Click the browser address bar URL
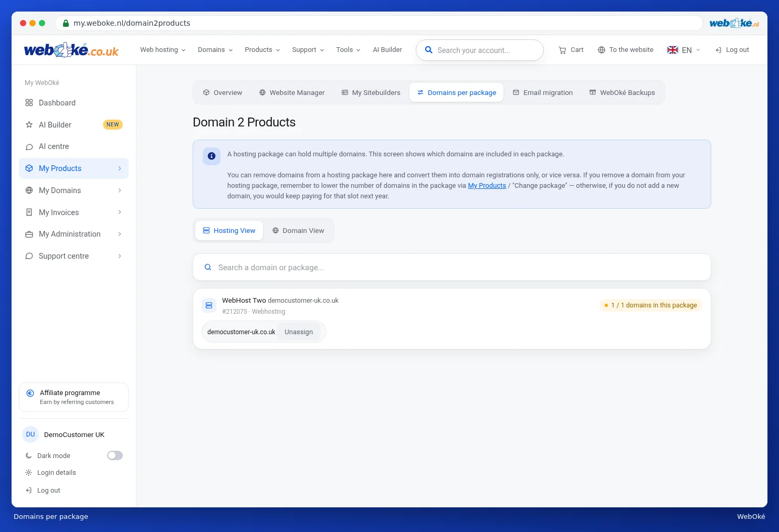Screen dimensions: 779x532 (x=132, y=23)
